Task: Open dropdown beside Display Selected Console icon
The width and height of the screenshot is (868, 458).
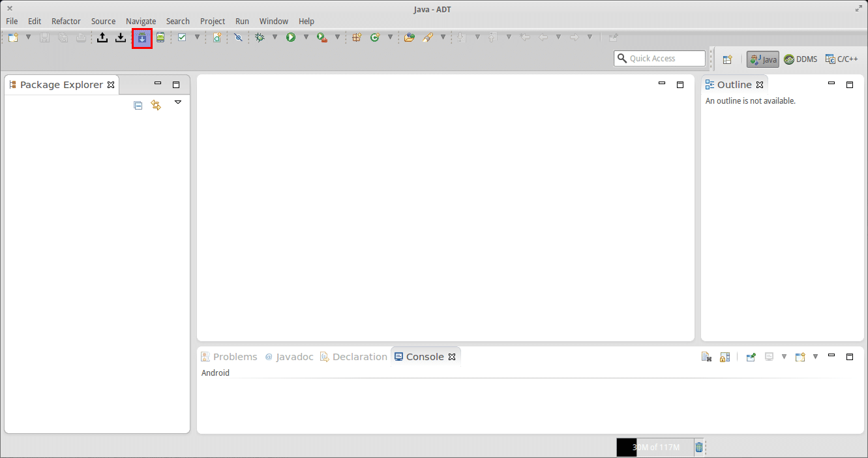Action: coord(784,357)
